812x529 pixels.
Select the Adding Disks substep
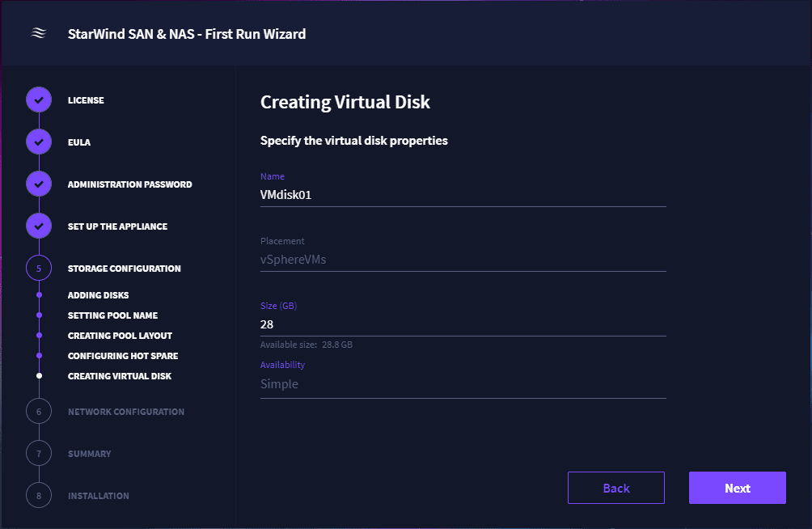98,294
